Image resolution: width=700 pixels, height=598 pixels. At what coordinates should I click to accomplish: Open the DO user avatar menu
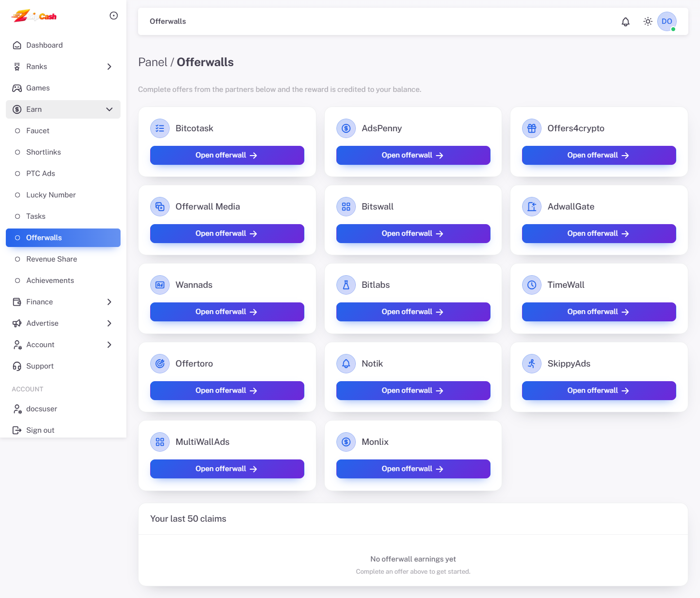pos(667,21)
